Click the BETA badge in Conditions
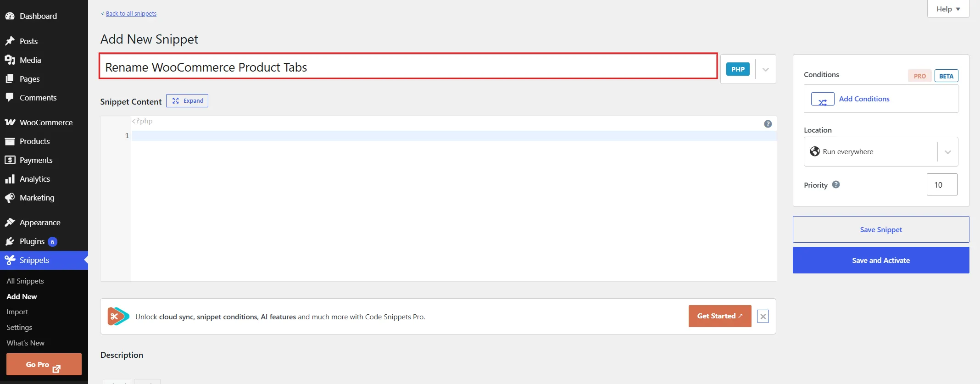Image resolution: width=980 pixels, height=384 pixels. 946,76
